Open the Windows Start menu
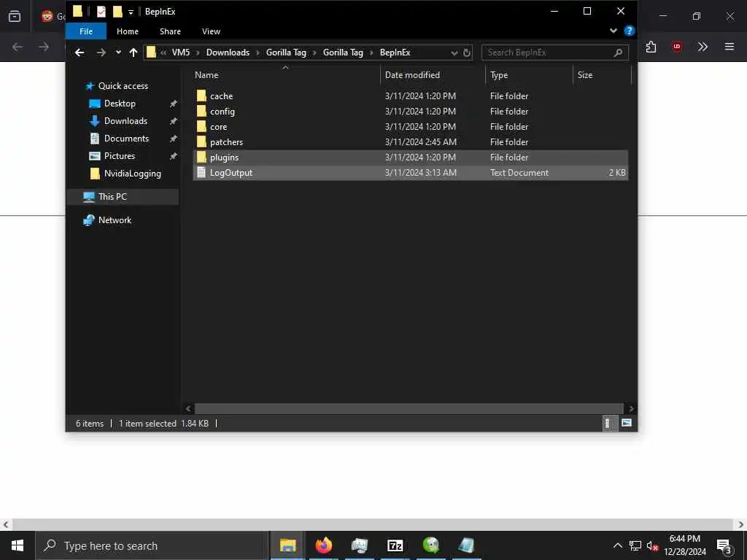This screenshot has height=560, width=747. click(x=18, y=545)
